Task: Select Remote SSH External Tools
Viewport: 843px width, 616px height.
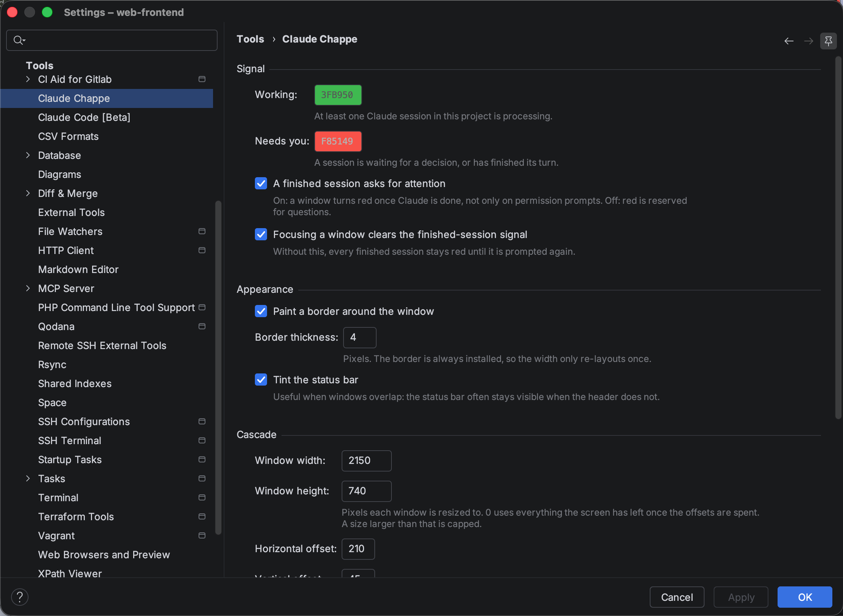Action: click(x=102, y=345)
